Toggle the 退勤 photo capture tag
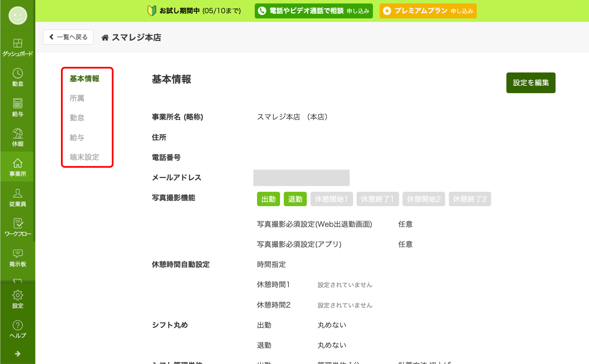This screenshot has width=589, height=364. [x=295, y=199]
